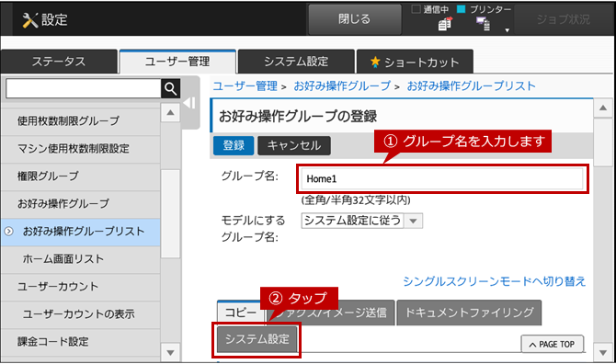Click the グループ名 input field

[442, 179]
